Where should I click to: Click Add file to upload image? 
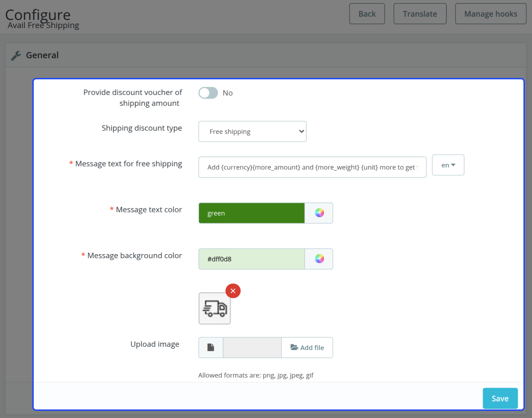tap(307, 347)
